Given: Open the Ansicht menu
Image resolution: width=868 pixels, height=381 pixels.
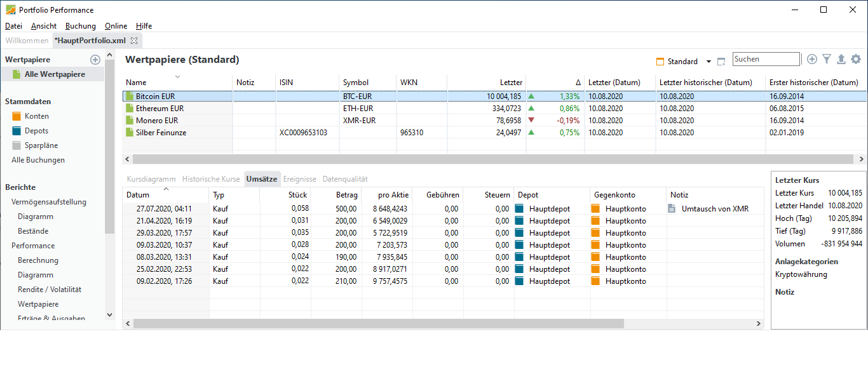Looking at the screenshot, I should 44,26.
